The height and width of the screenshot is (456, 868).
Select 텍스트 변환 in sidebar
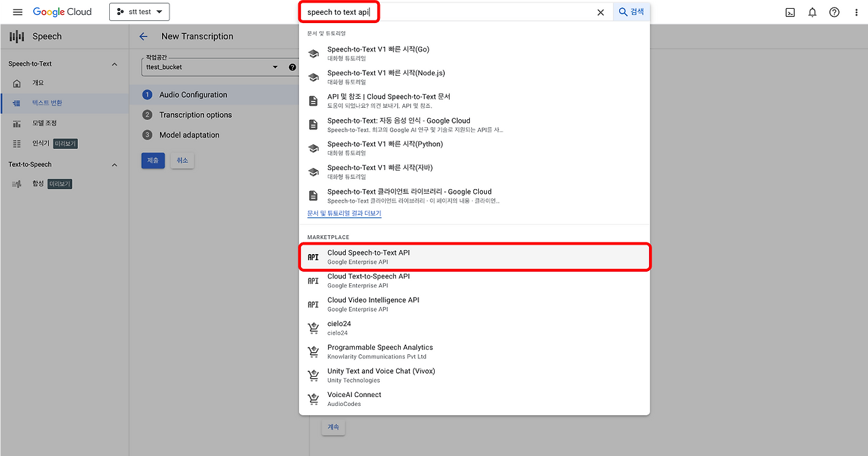click(64, 103)
